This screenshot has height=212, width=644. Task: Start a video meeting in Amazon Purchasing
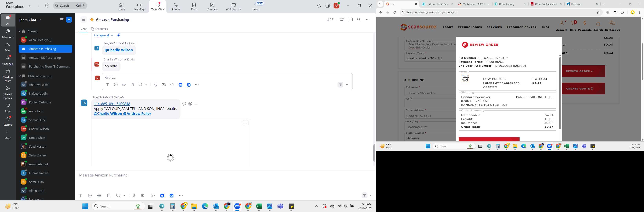[x=342, y=19]
